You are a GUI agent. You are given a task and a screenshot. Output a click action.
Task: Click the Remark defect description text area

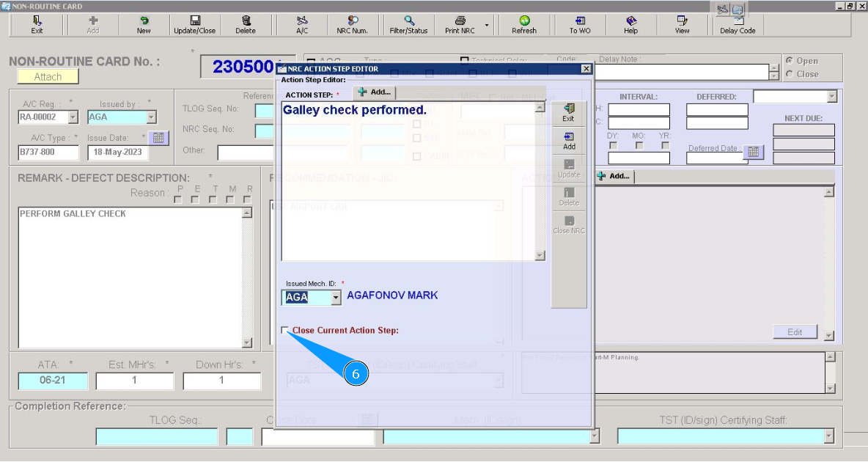coord(130,277)
